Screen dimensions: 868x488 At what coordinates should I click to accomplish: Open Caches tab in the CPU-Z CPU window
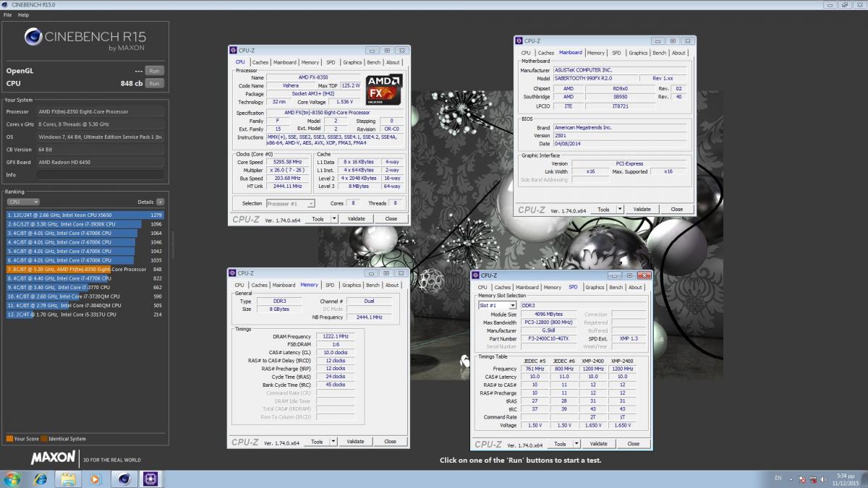click(x=260, y=62)
